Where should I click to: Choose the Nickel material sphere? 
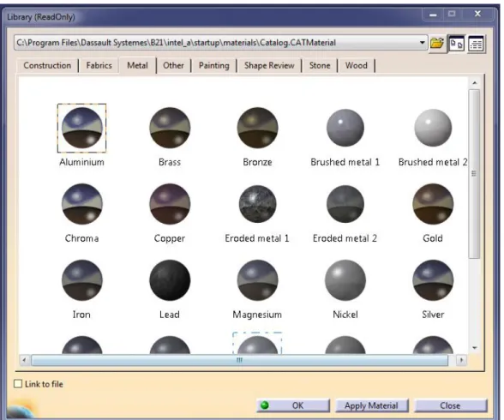tap(345, 280)
